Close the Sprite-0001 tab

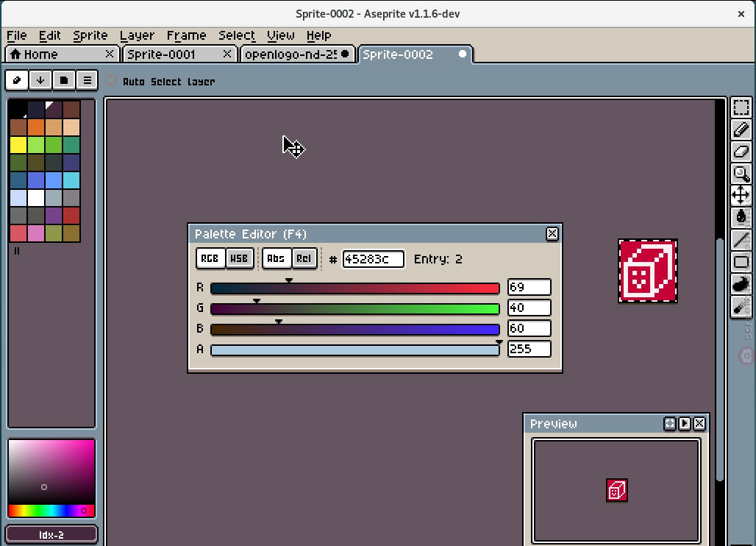pos(227,54)
